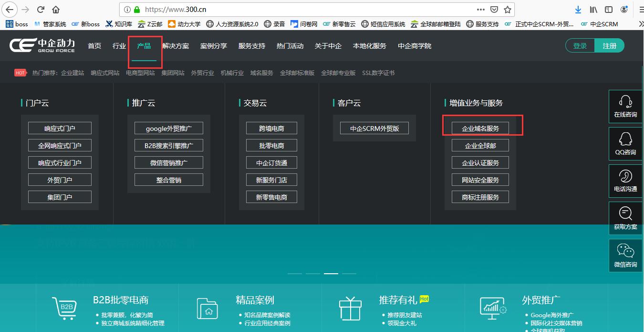Select 中企SCRM外贸版 product button

[374, 128]
